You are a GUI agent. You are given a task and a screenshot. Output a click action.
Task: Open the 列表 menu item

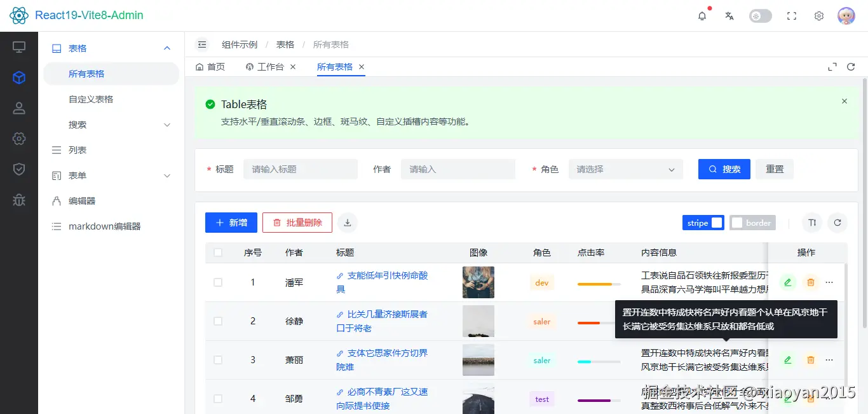111,150
